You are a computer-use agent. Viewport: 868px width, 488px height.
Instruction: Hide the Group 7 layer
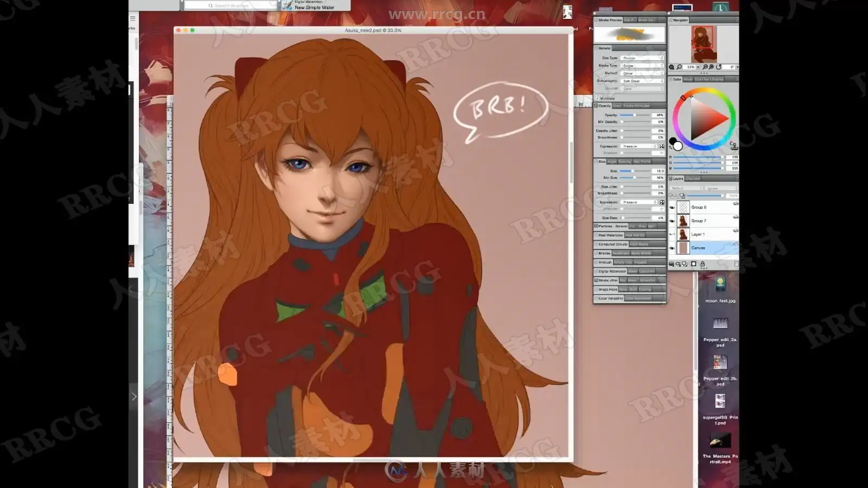tap(672, 221)
